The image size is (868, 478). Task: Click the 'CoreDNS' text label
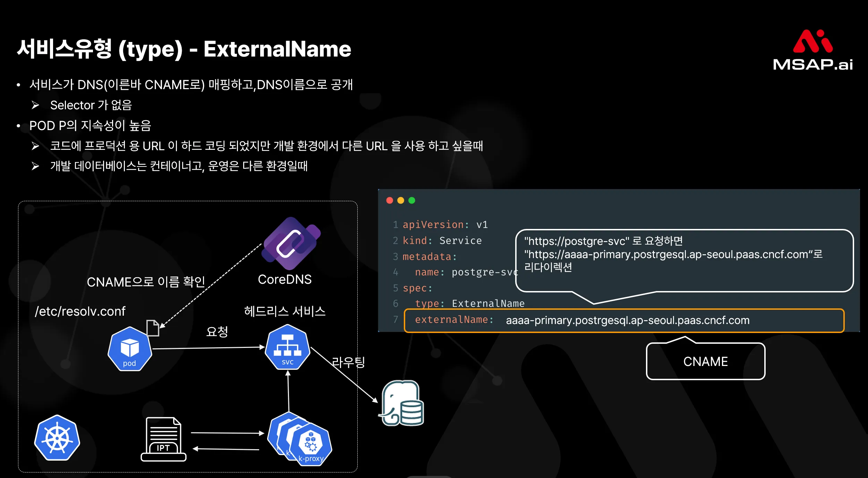point(284,280)
